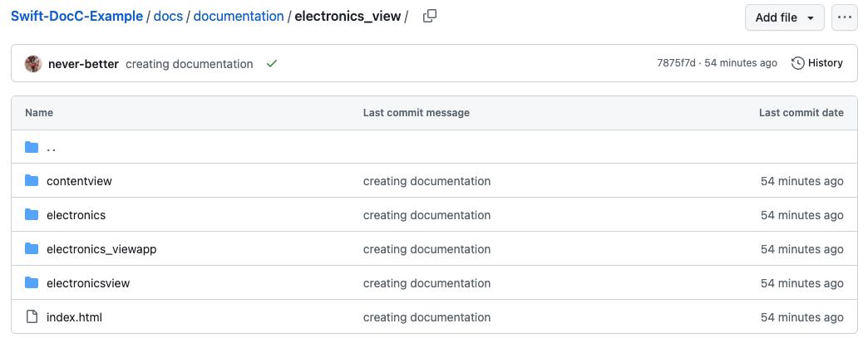
Task: Open the three-dots more options menu
Action: pos(844,17)
